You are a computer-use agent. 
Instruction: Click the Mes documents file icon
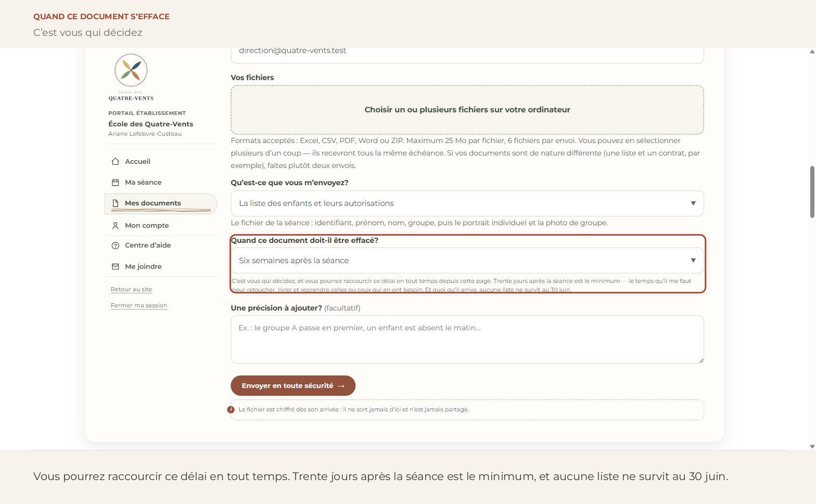pos(116,203)
